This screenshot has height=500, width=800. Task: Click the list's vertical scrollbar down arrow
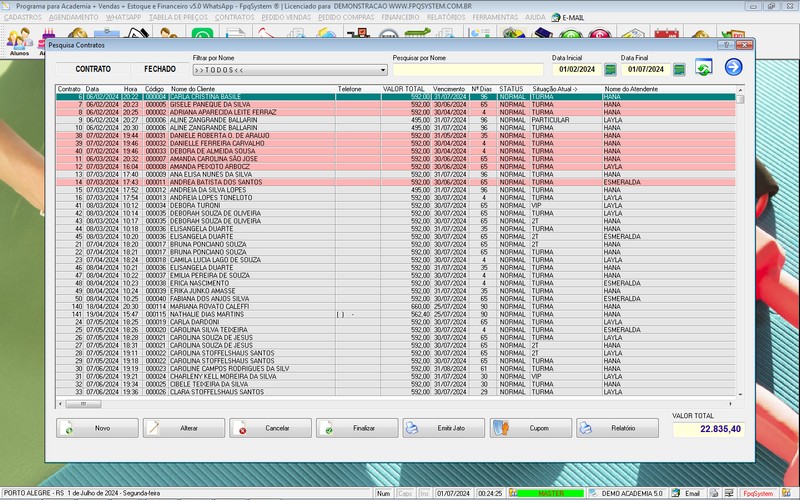(740, 394)
